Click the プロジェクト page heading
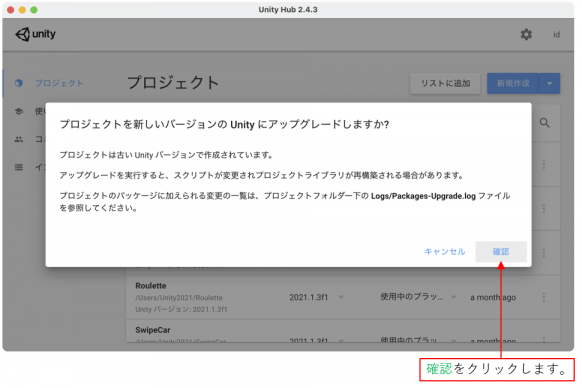Viewport: 582px width, 388px height. [x=173, y=82]
